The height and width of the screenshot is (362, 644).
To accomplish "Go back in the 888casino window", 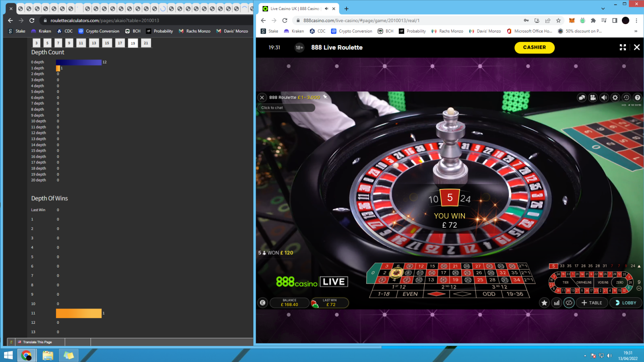I will click(263, 21).
